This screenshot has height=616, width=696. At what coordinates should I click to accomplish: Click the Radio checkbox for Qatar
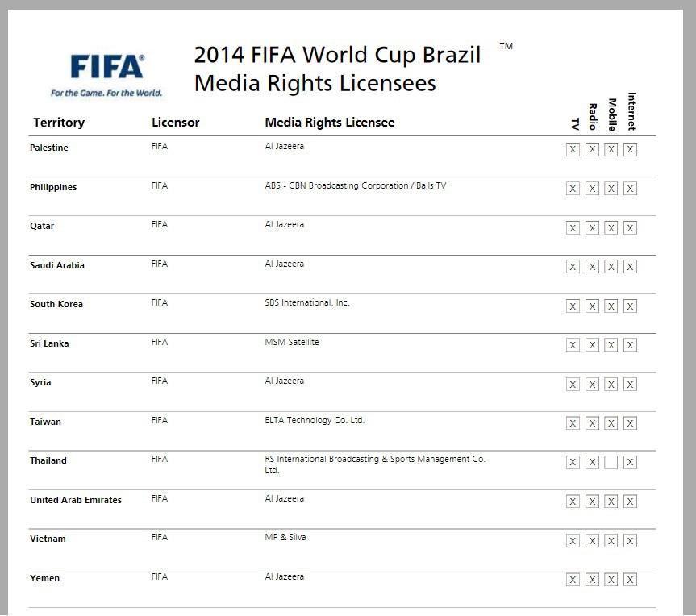point(592,228)
